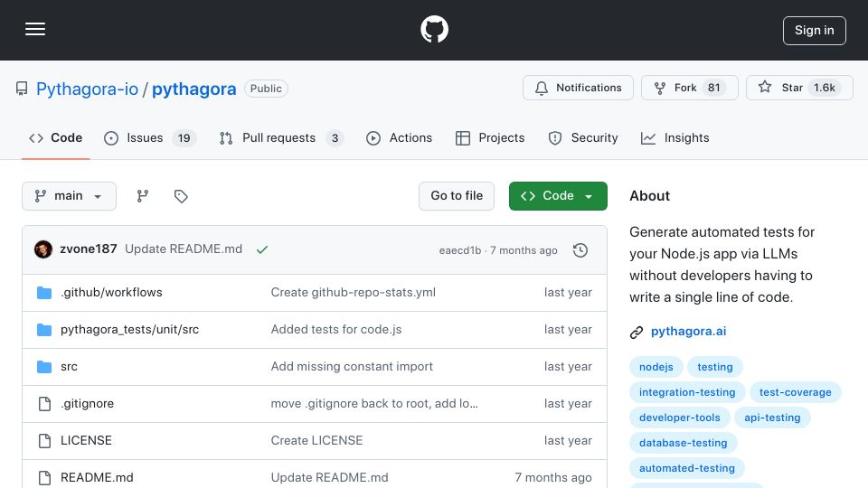The image size is (868, 488).
Task: Click the folder icon beside .github/workflows
Action: pyautogui.click(x=44, y=293)
